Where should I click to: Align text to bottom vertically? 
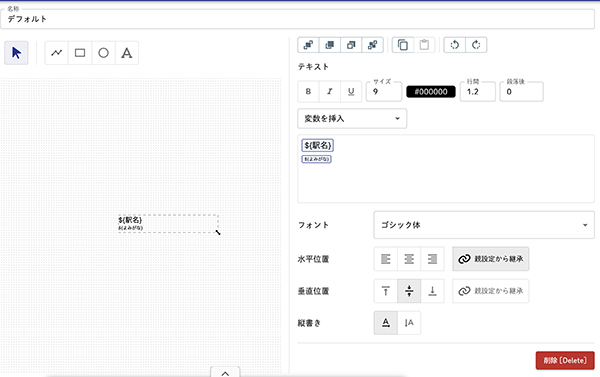[432, 291]
